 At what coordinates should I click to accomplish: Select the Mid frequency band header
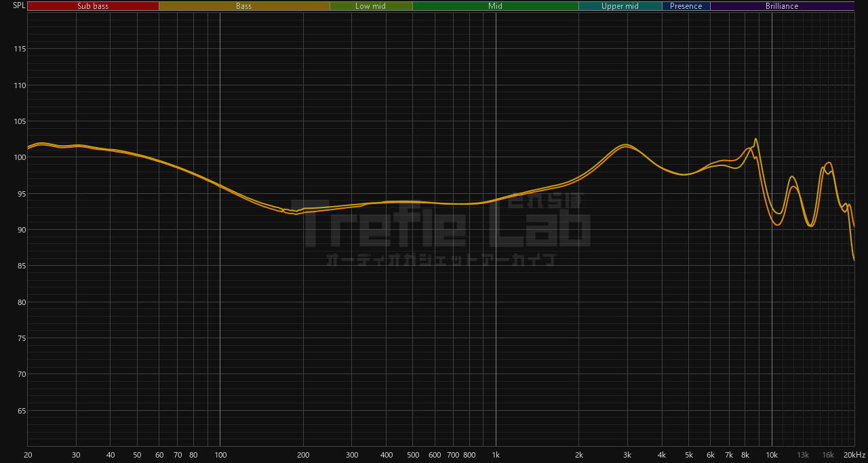pos(495,6)
